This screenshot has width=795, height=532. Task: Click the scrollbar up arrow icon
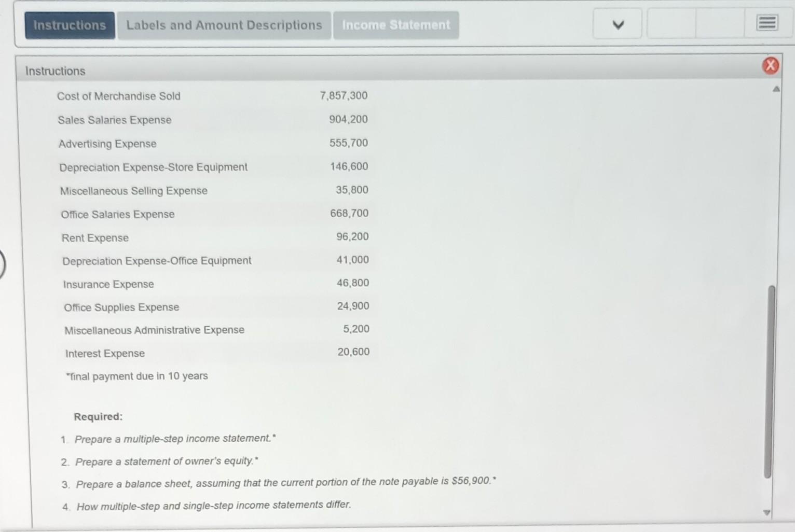pyautogui.click(x=776, y=88)
